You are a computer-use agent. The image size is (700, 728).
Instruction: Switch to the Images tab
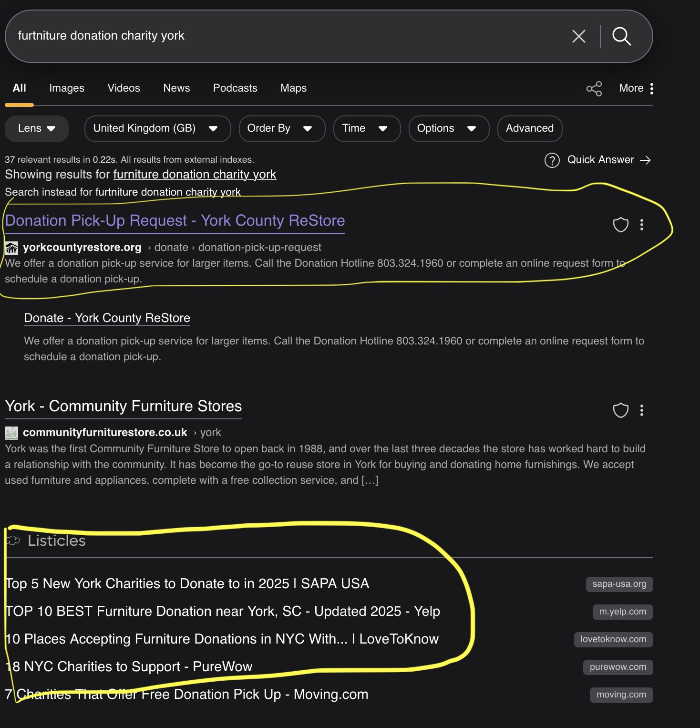point(67,88)
